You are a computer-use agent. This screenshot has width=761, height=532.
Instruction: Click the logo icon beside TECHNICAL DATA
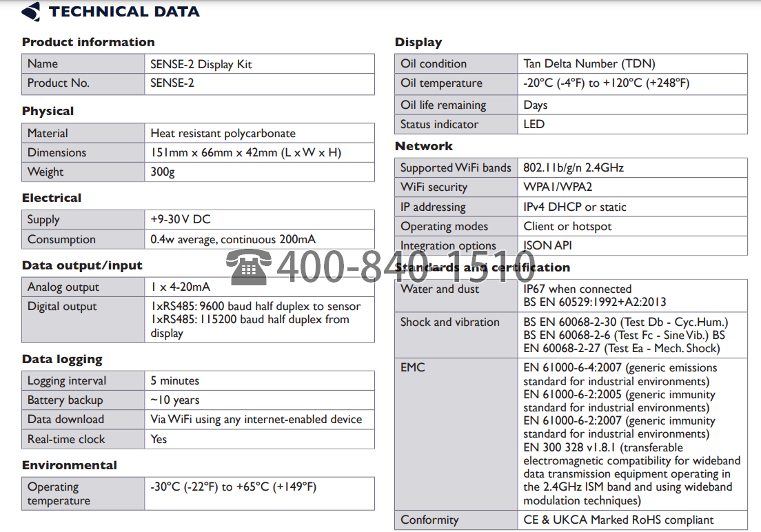(x=31, y=12)
